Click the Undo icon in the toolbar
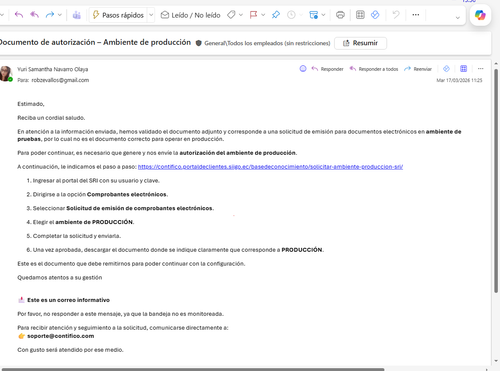 coord(396,15)
